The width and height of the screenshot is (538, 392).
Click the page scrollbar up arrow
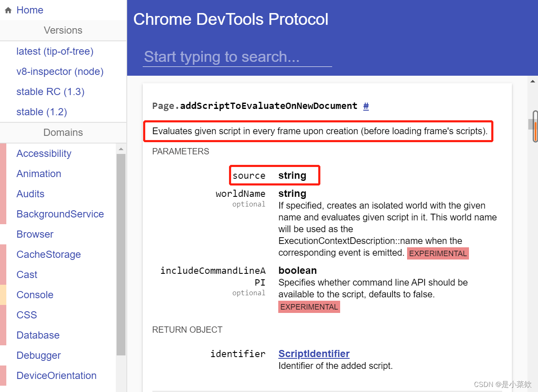533,81
